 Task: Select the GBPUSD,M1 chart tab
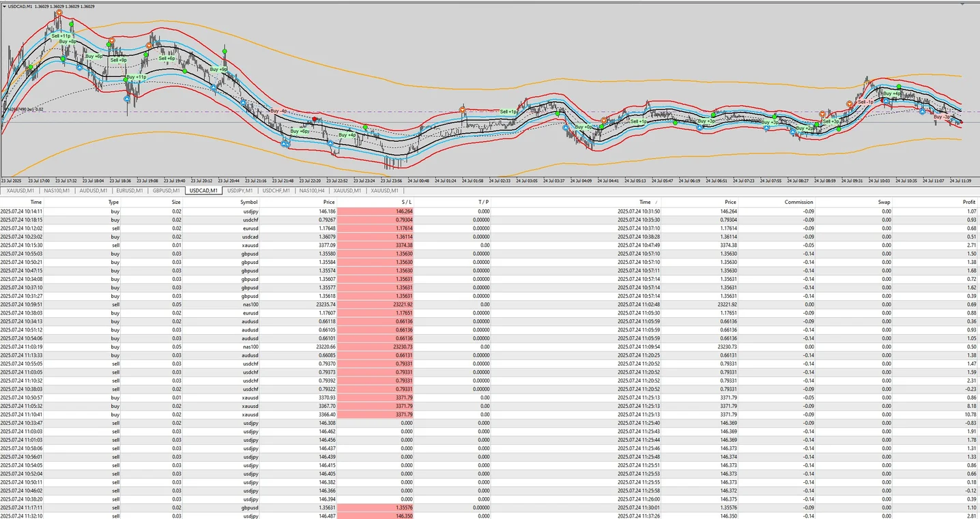tap(167, 191)
